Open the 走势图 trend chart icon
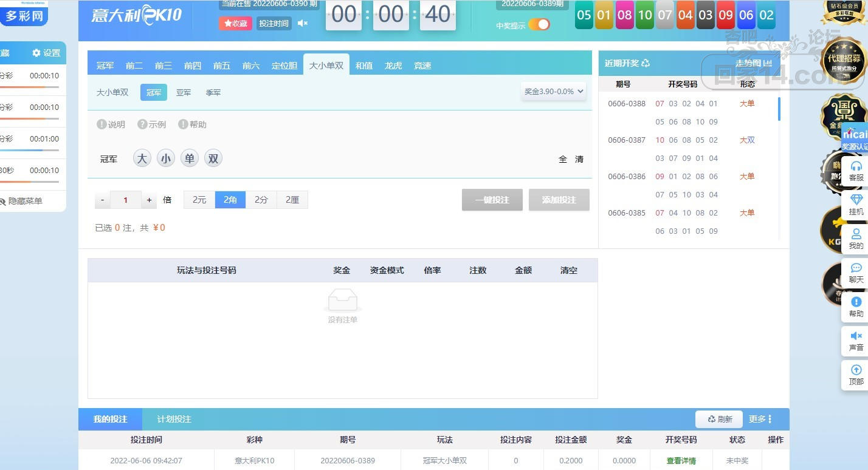Viewport: 868px width, 470px height. [x=768, y=63]
